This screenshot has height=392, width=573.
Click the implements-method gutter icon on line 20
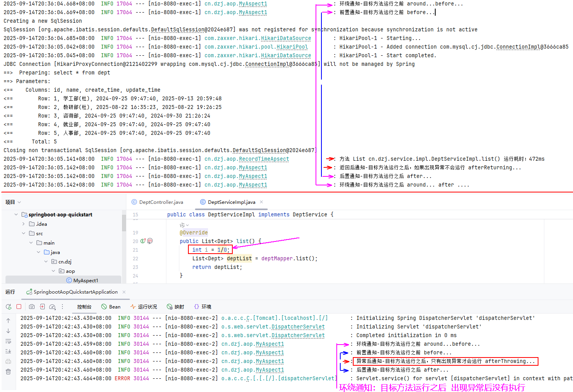pyautogui.click(x=143, y=241)
